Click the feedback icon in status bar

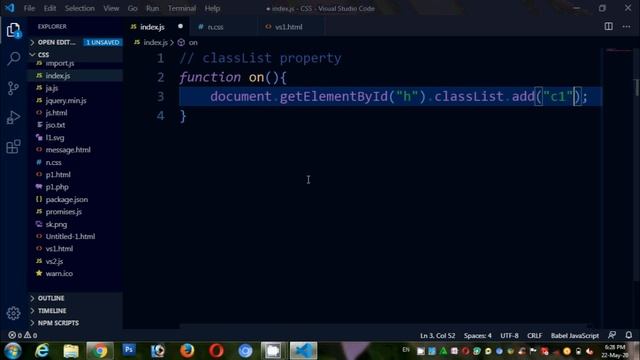coord(611,335)
